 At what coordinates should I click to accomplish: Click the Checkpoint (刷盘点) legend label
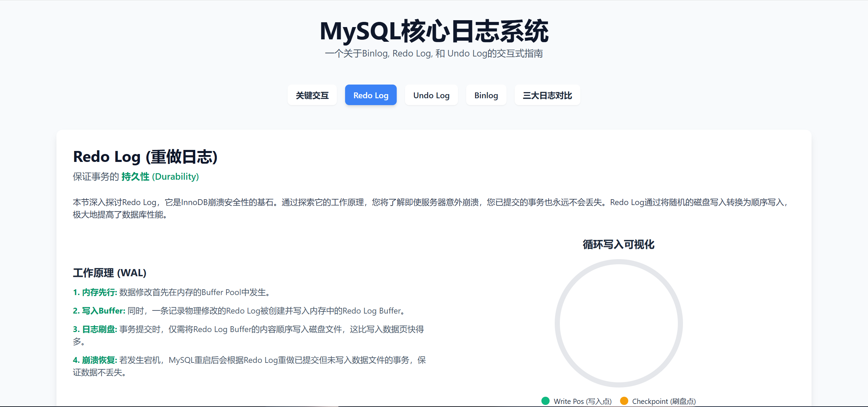click(664, 401)
